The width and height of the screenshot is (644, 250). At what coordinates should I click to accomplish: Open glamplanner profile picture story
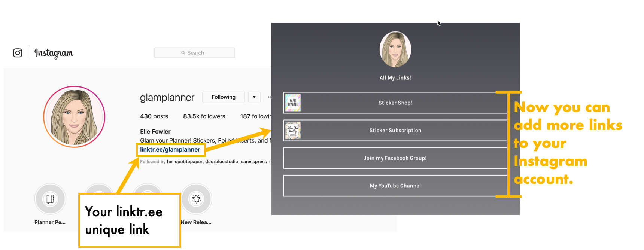point(74,117)
